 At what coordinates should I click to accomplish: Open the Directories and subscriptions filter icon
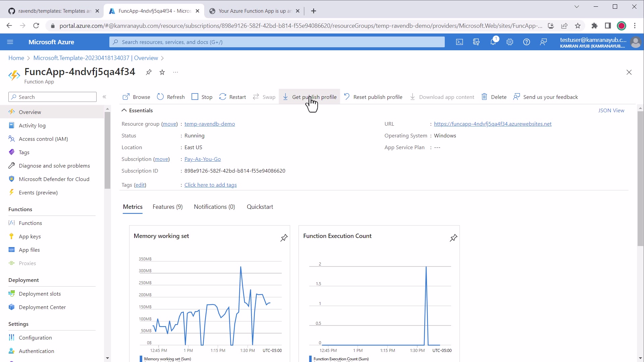(x=476, y=42)
